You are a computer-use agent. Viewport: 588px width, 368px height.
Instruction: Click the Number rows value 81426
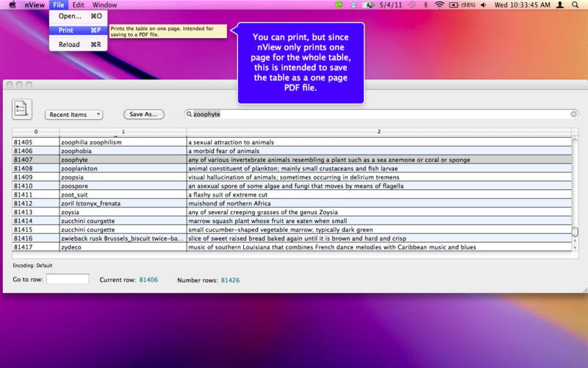[230, 280]
